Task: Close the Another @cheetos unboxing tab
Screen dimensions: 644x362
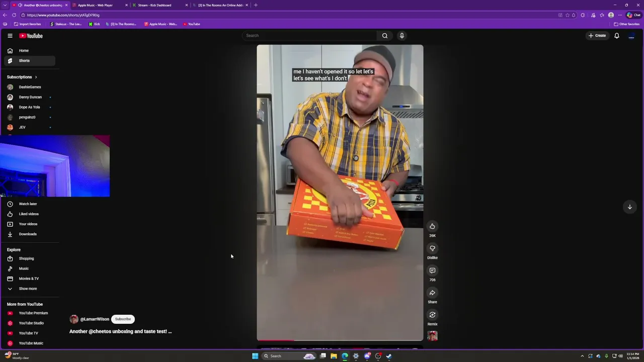Action: tap(66, 5)
